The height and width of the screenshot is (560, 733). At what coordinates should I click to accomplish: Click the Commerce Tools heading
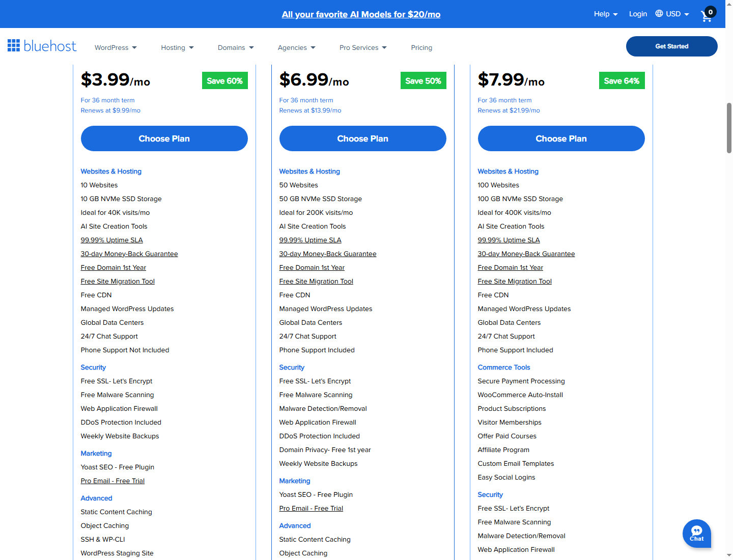503,367
